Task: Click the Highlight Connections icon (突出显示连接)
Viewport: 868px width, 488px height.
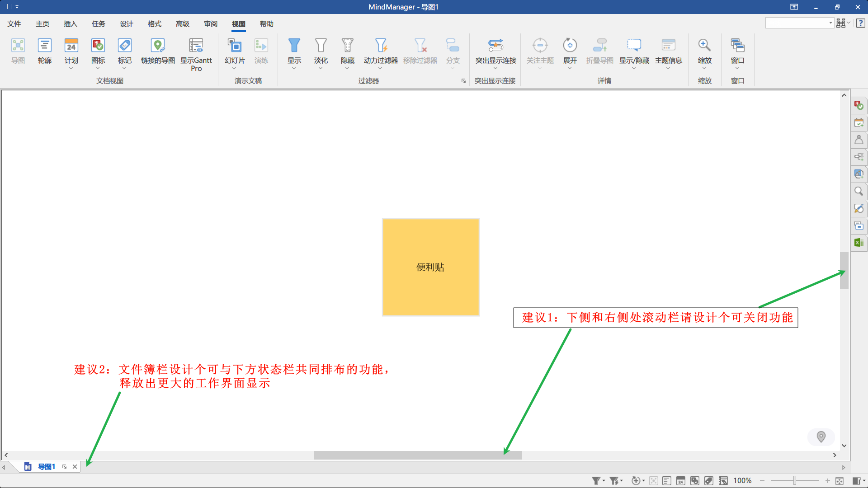Action: pyautogui.click(x=495, y=51)
